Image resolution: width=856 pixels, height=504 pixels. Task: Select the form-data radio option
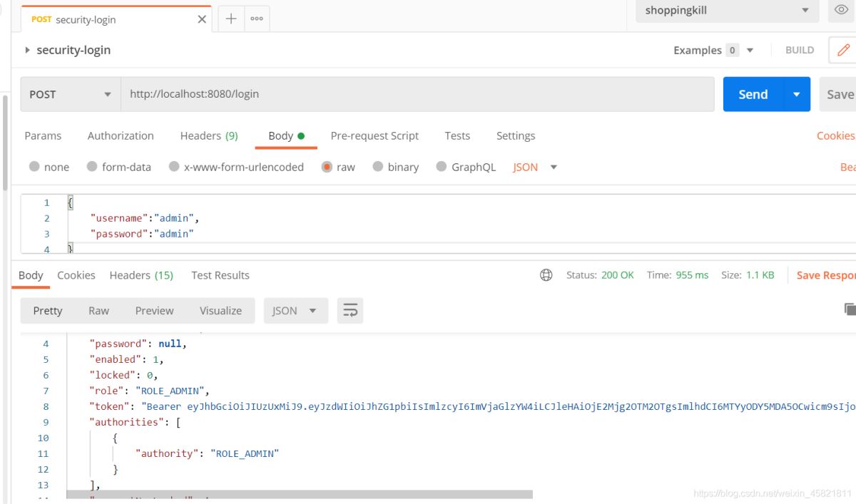(92, 167)
